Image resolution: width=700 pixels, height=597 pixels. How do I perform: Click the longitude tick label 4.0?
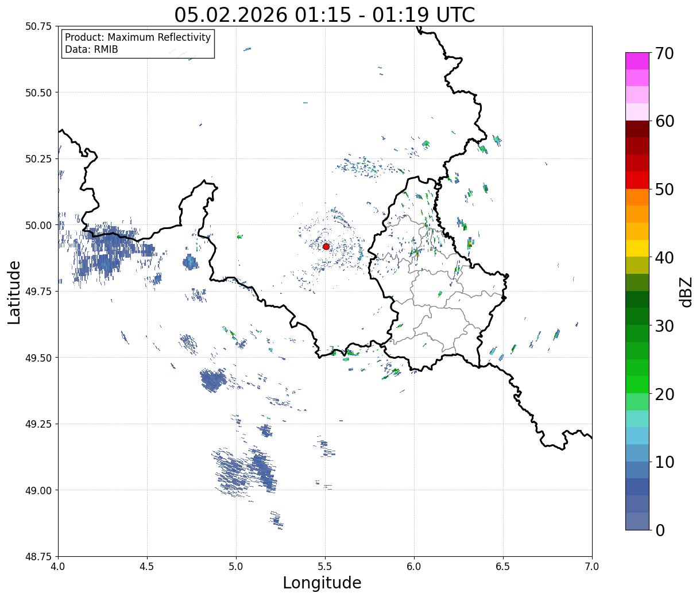(58, 567)
